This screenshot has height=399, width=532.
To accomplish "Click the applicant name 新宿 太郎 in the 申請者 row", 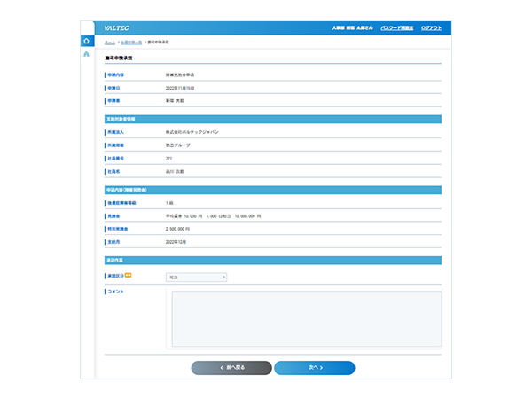I will click(175, 101).
